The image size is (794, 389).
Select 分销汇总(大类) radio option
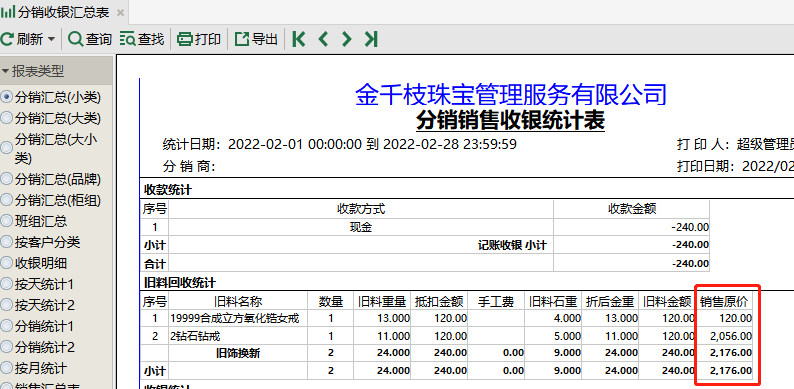[7, 118]
